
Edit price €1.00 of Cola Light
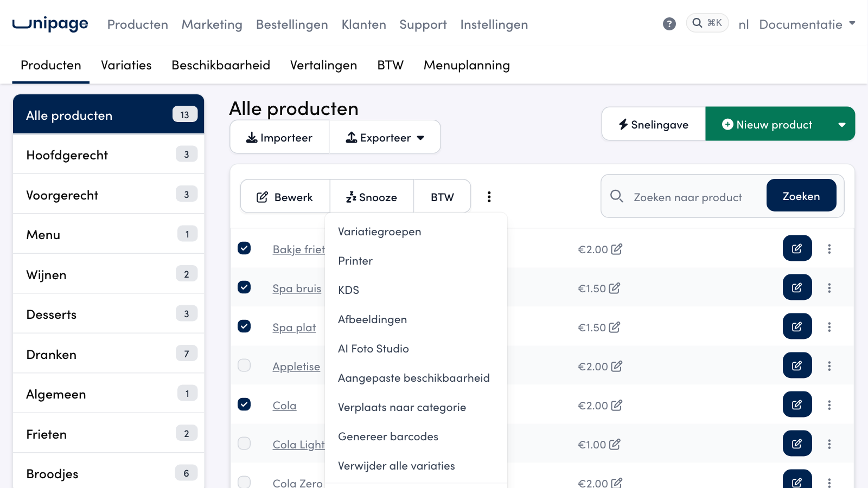614,445
